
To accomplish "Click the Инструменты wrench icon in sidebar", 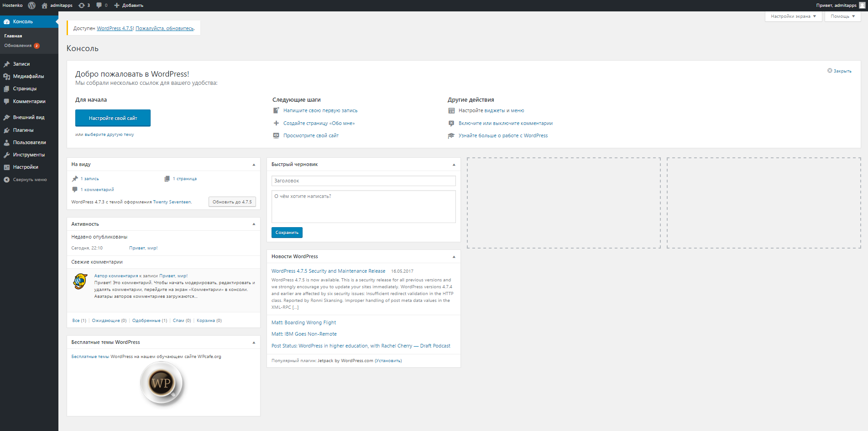I will [x=7, y=155].
